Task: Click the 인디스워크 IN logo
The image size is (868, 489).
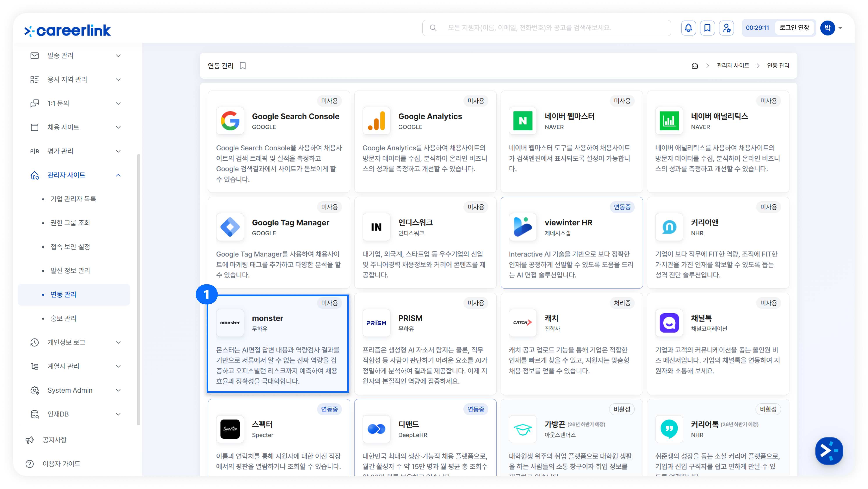Action: (x=376, y=227)
